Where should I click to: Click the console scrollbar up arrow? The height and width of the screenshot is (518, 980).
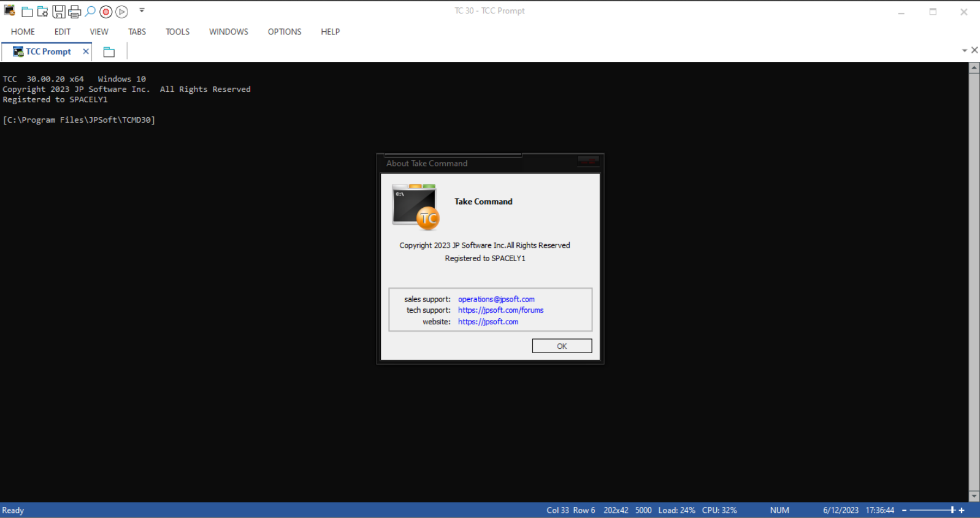click(x=974, y=68)
